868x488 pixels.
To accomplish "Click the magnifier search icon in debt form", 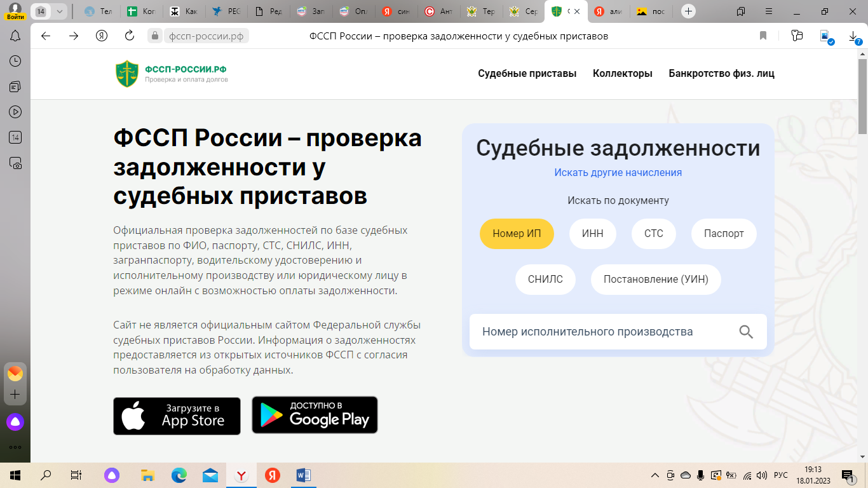I will pyautogui.click(x=746, y=332).
